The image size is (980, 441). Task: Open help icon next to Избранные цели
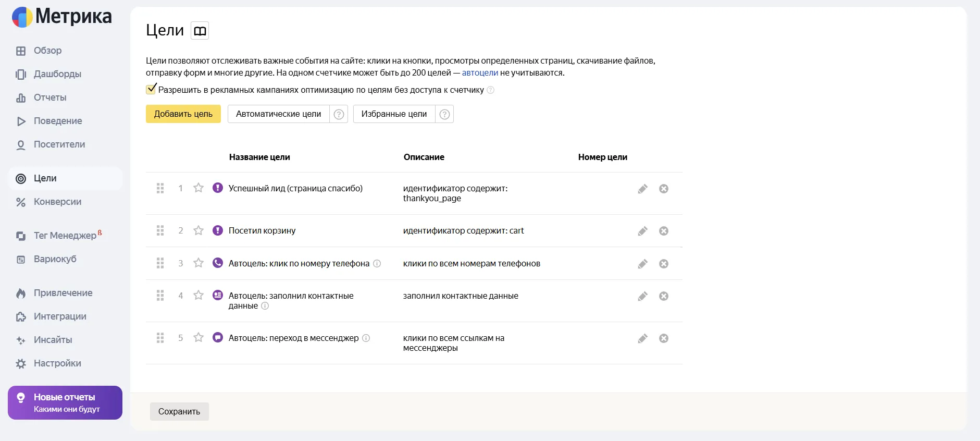pyautogui.click(x=444, y=114)
